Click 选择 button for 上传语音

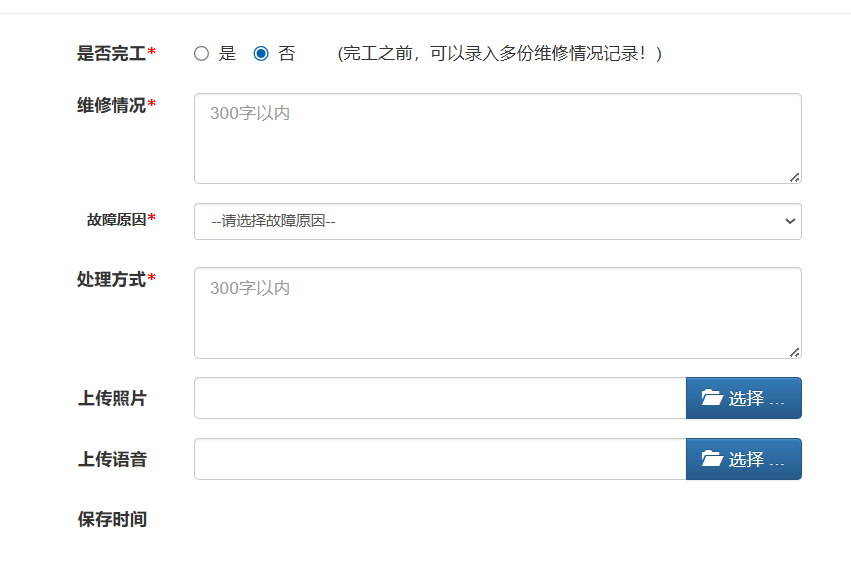coord(744,459)
